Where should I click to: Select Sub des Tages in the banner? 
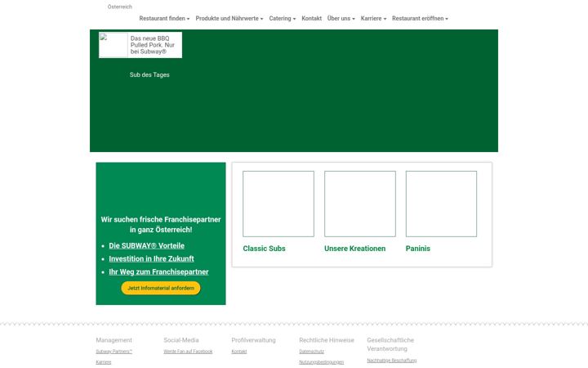pos(149,74)
